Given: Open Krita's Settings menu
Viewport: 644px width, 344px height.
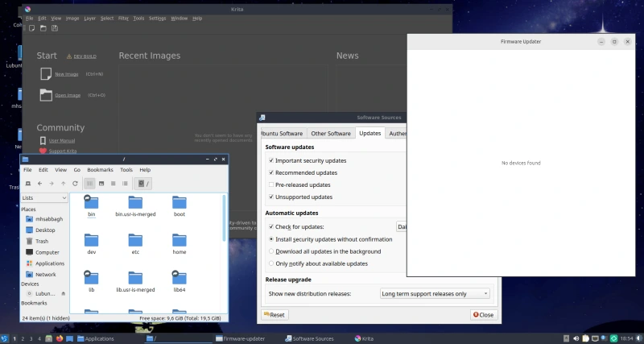Looking at the screenshot, I should pos(157,19).
